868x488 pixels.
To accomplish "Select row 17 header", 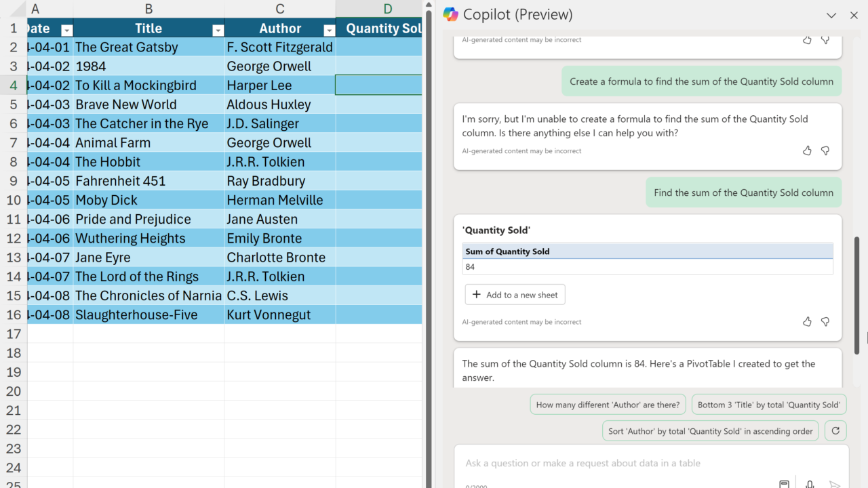I will pos(14,333).
